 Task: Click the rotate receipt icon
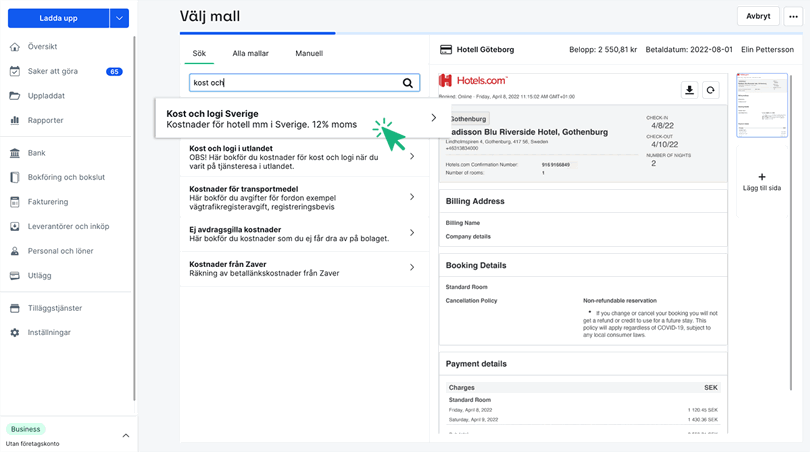pyautogui.click(x=711, y=90)
